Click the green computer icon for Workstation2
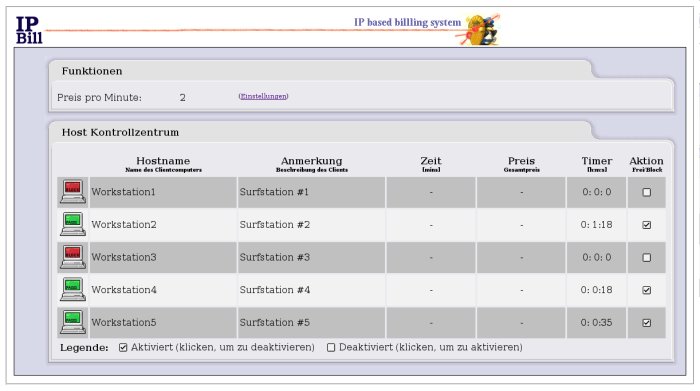Viewport: 700px width, 391px height. coord(73,225)
